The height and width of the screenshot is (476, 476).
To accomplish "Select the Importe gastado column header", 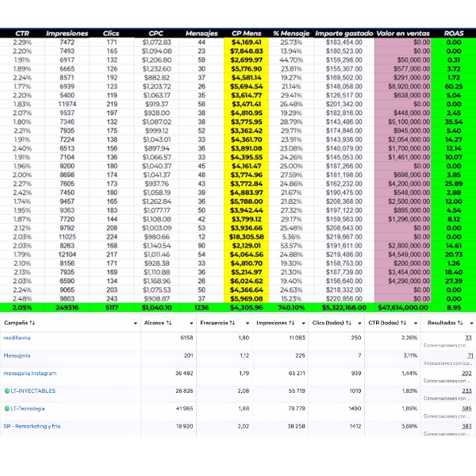I will [x=344, y=33].
